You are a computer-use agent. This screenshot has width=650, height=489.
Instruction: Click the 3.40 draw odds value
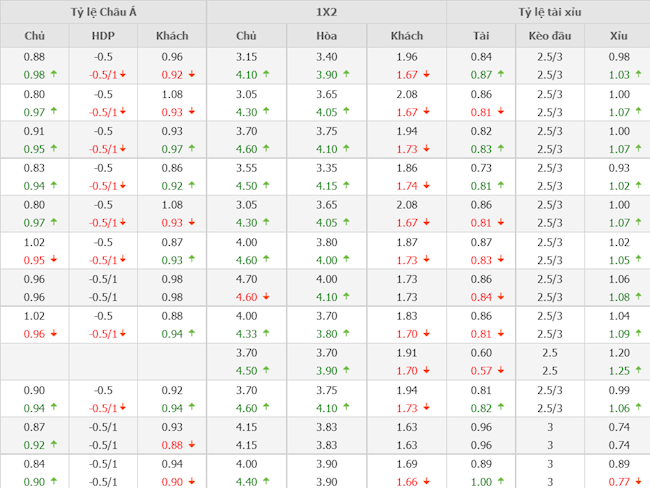[326, 57]
